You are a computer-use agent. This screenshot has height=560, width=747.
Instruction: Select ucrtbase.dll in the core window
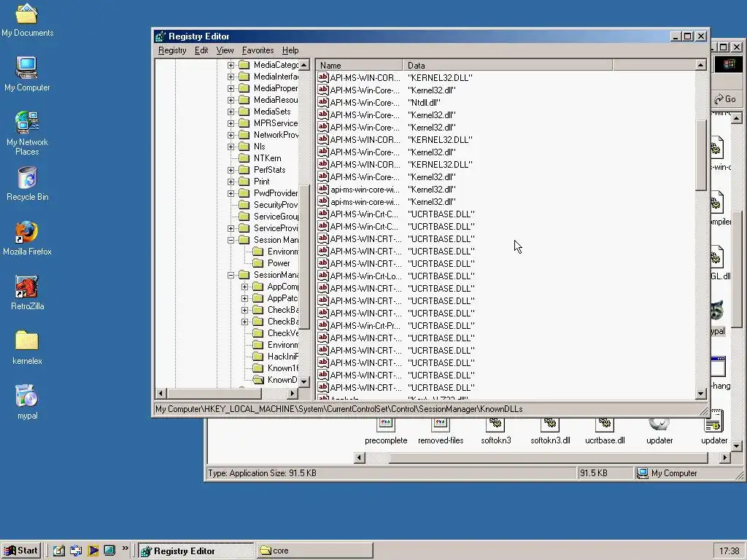point(605,432)
